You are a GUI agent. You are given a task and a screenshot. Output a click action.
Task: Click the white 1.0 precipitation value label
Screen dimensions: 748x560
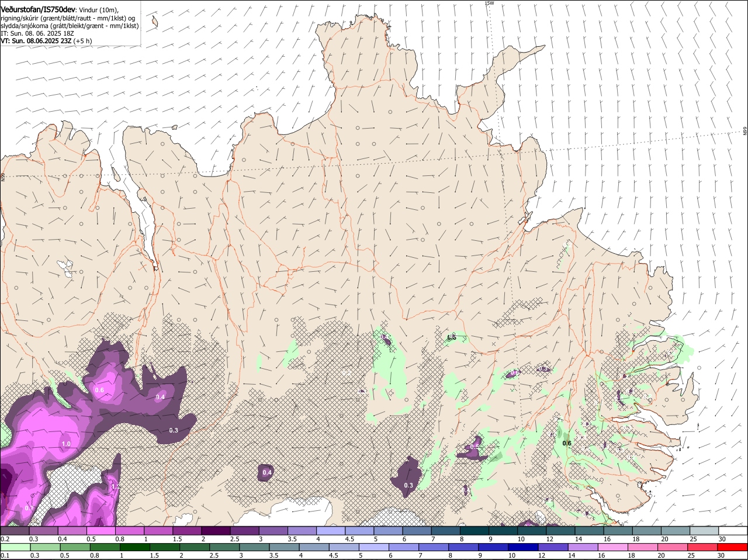tap(66, 444)
